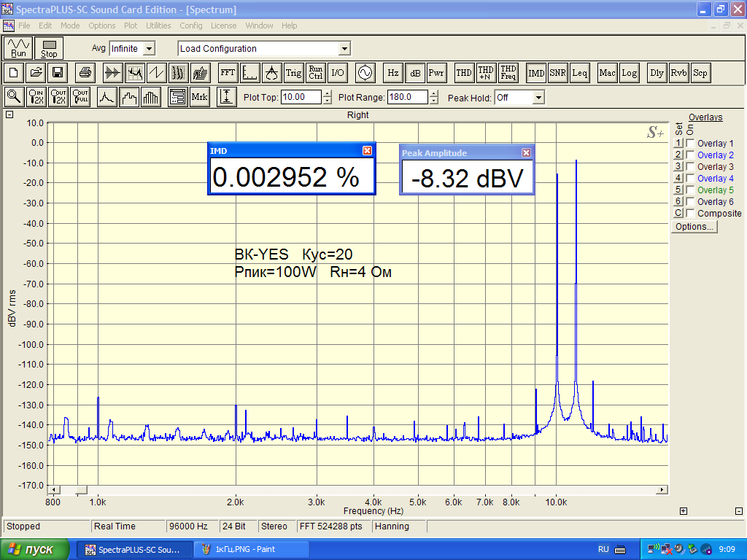Viewport: 747px width, 560px height.
Task: Click the Plot Range value field
Action: coord(408,97)
